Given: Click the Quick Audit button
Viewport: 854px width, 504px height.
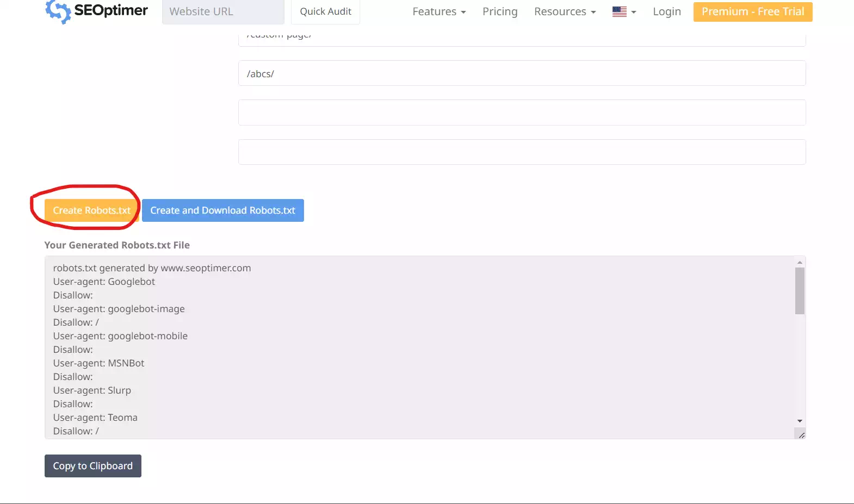Looking at the screenshot, I should [x=325, y=11].
